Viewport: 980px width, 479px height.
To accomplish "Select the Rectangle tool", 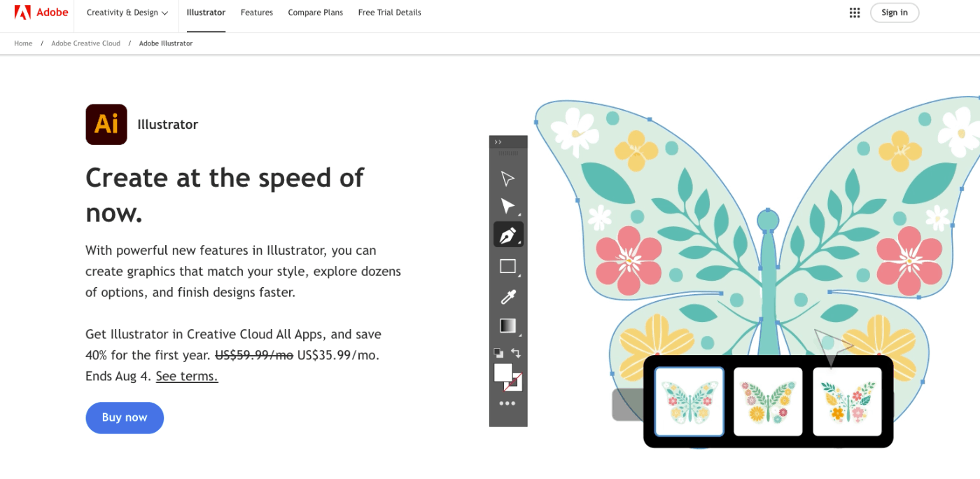I will 508,266.
